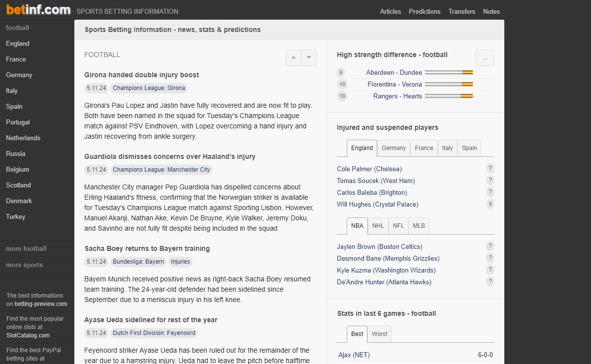591x364 pixels.
Task: Click the strength bar for Rangers - Hearts
Action: (x=449, y=96)
